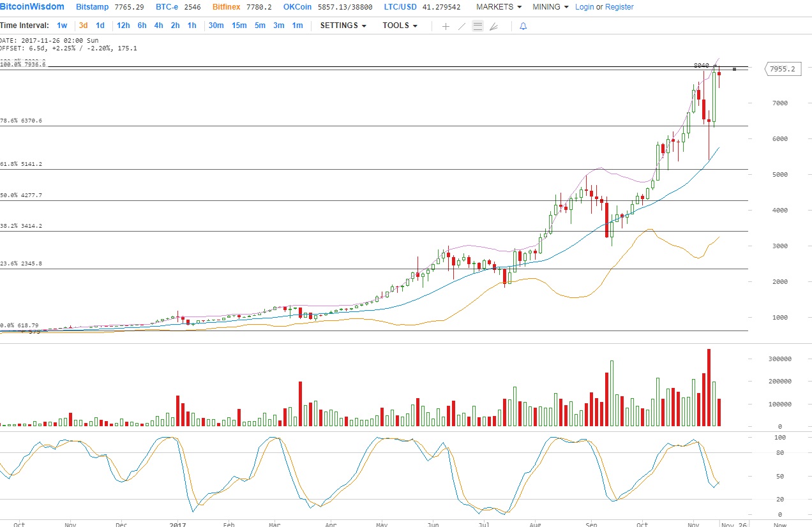
Task: Switch time interval to 30m
Action: tap(216, 26)
